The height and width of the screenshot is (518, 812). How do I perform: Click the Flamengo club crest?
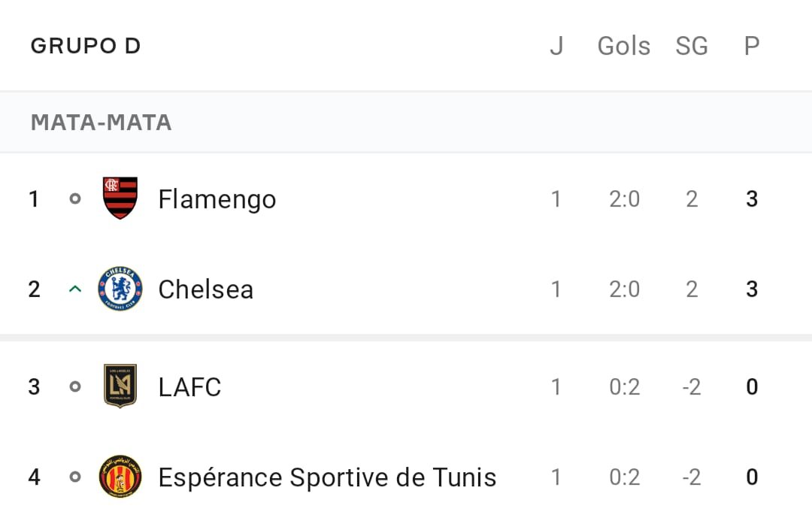[120, 198]
